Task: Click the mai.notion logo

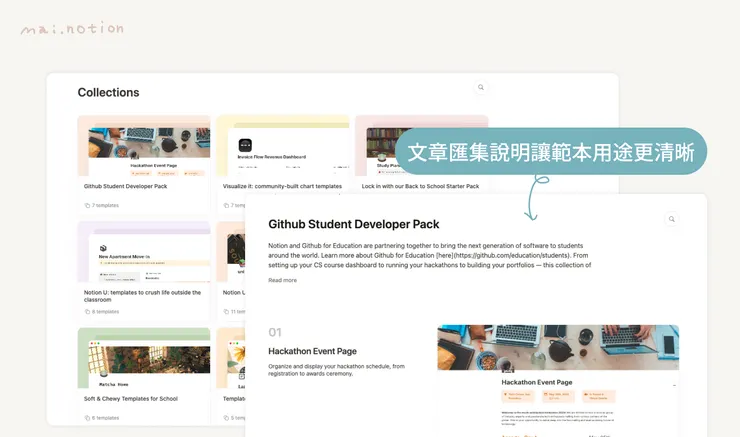Action: coord(72,29)
